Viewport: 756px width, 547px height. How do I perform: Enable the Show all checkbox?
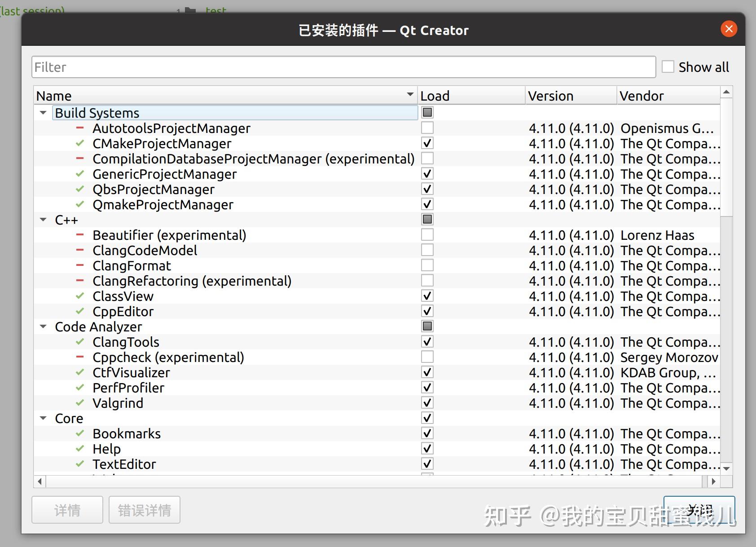click(x=668, y=67)
